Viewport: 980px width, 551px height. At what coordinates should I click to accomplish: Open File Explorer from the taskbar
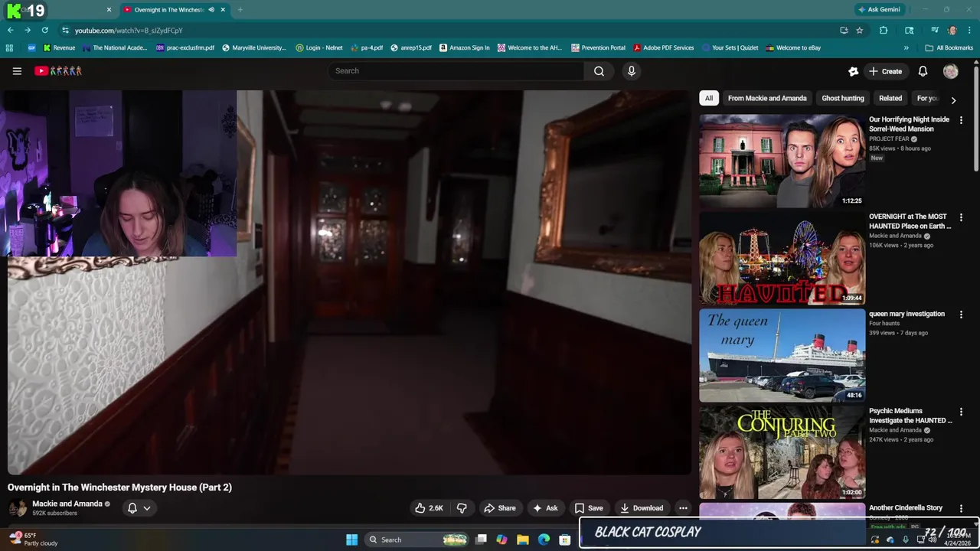tap(523, 540)
